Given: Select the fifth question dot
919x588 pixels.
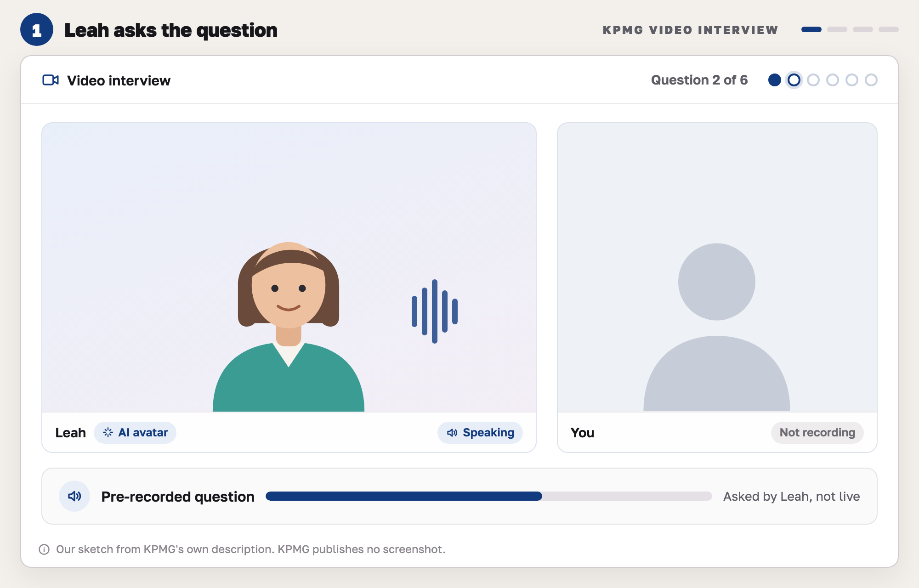Looking at the screenshot, I should [x=852, y=80].
